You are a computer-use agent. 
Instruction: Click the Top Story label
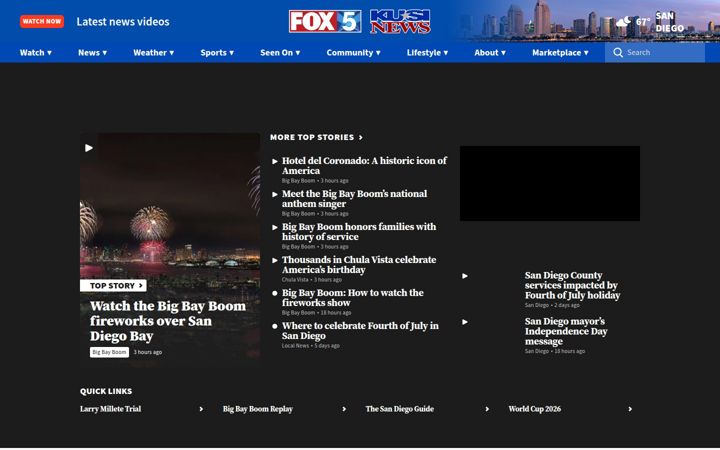[113, 286]
